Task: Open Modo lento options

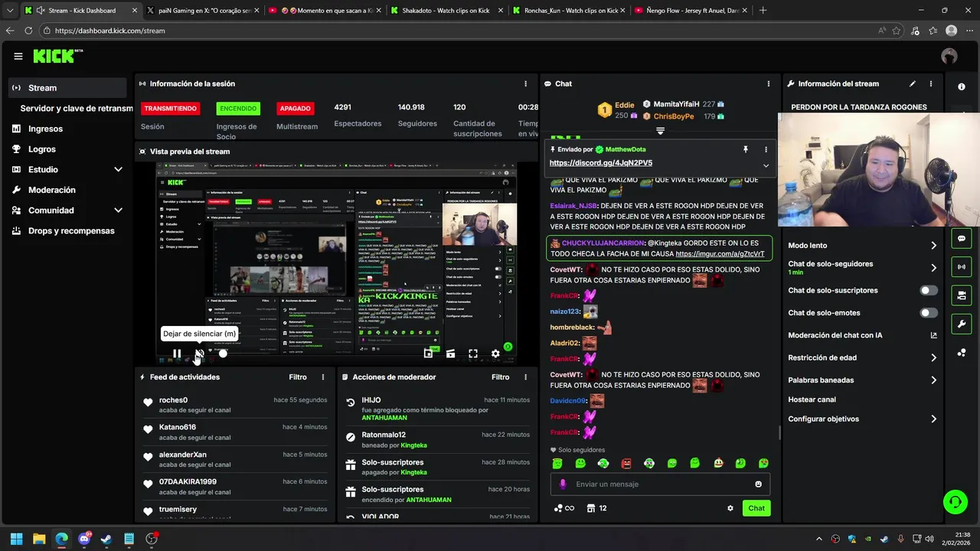Action: click(x=863, y=246)
